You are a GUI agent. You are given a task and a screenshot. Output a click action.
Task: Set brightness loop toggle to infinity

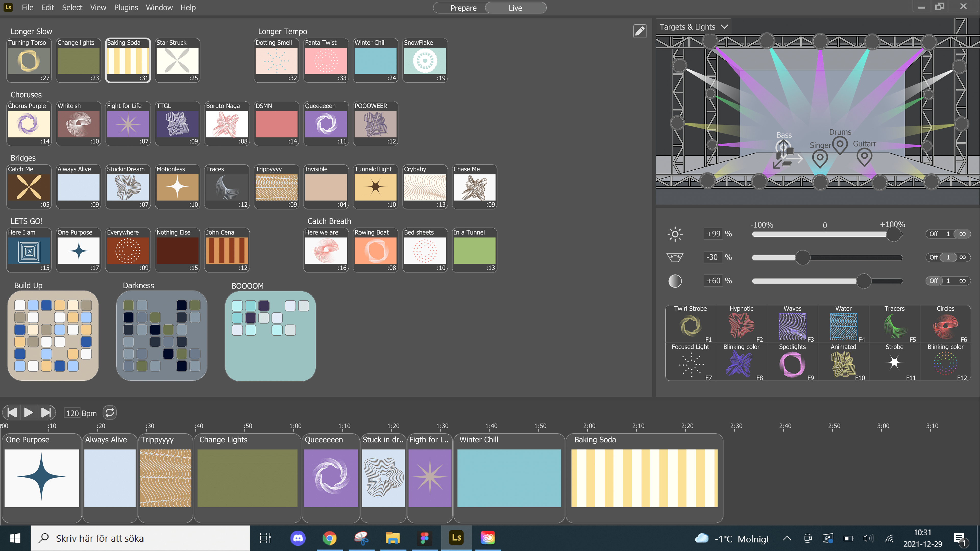(x=962, y=234)
